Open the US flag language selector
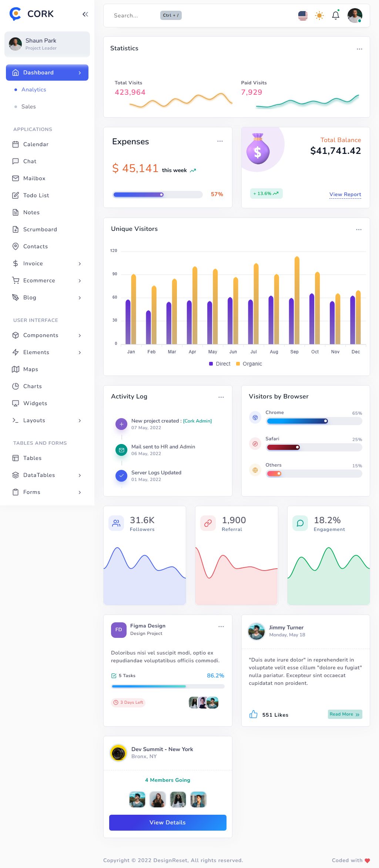This screenshot has height=868, width=379. tap(303, 16)
